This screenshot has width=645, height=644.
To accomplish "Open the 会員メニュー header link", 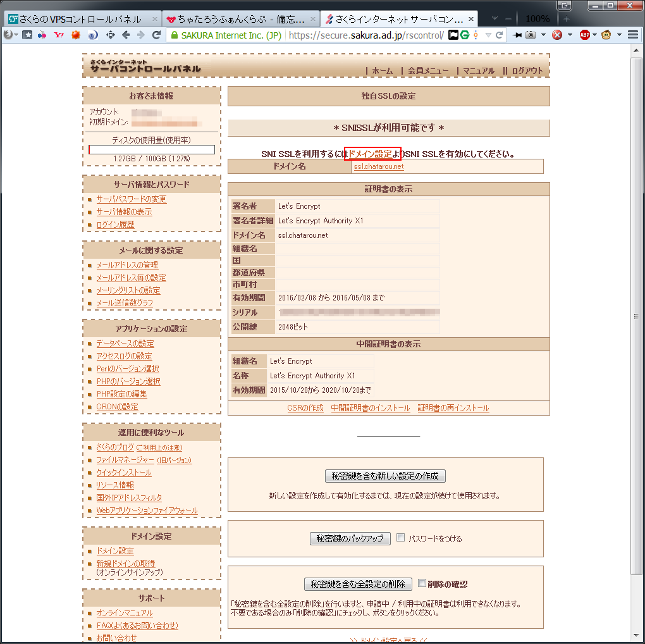I will [x=428, y=71].
